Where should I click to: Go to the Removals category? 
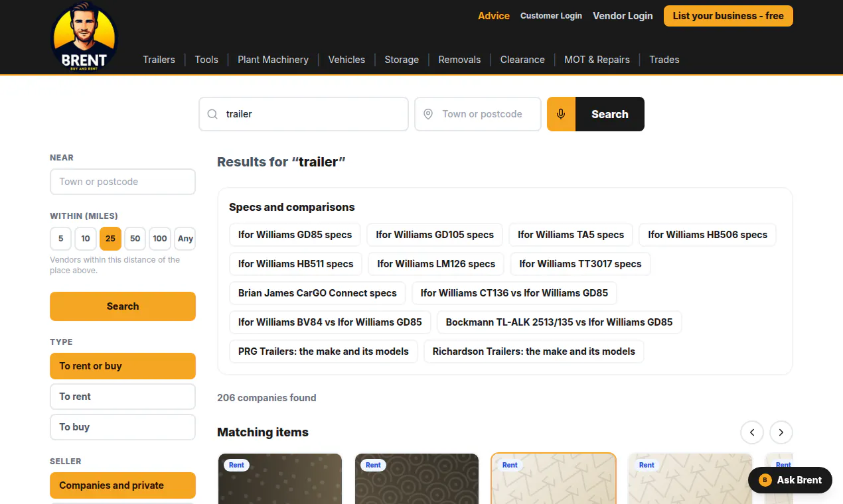tap(459, 60)
